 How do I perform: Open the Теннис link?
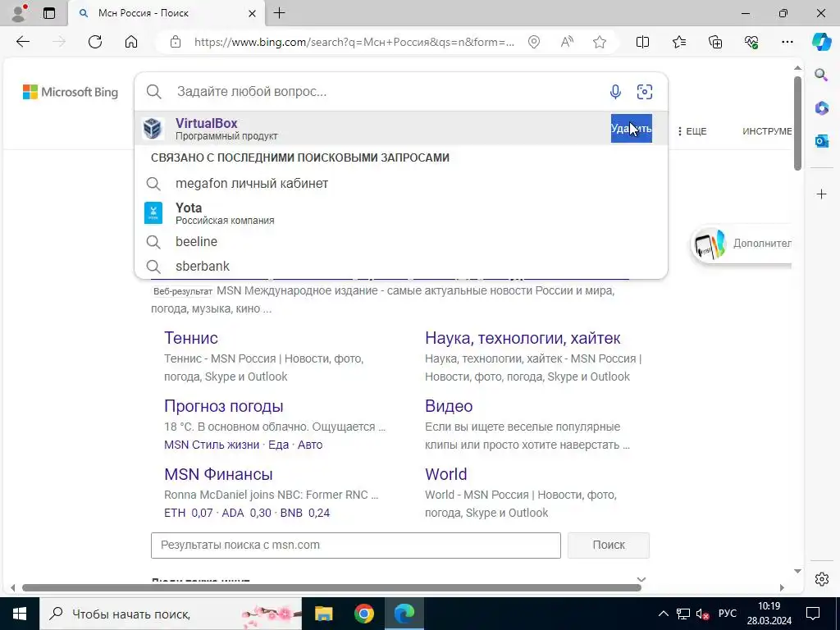(190, 338)
